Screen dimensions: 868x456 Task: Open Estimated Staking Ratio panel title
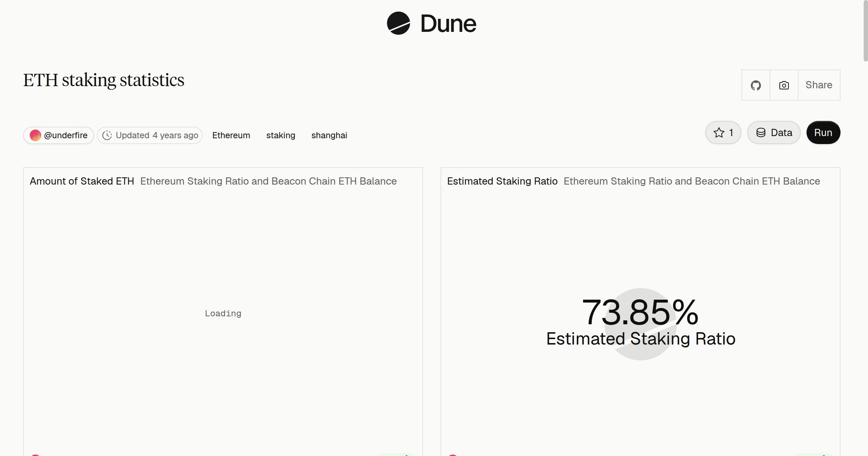pyautogui.click(x=502, y=181)
